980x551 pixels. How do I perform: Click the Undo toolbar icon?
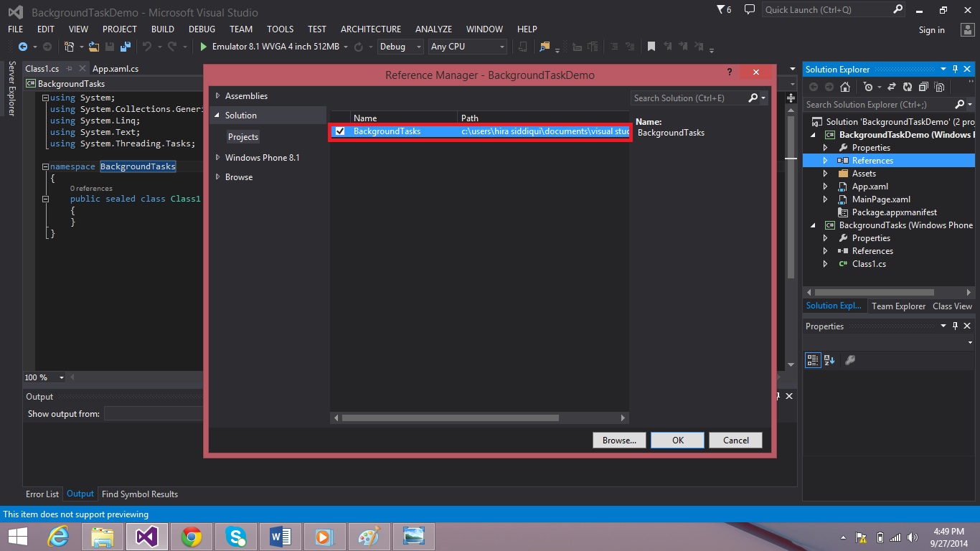pos(147,47)
